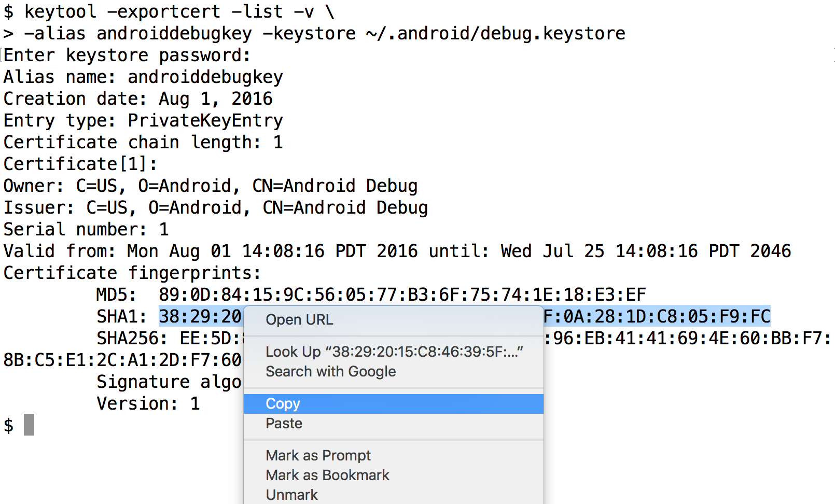
Task: Click the SHA256 label text
Action: (x=132, y=338)
